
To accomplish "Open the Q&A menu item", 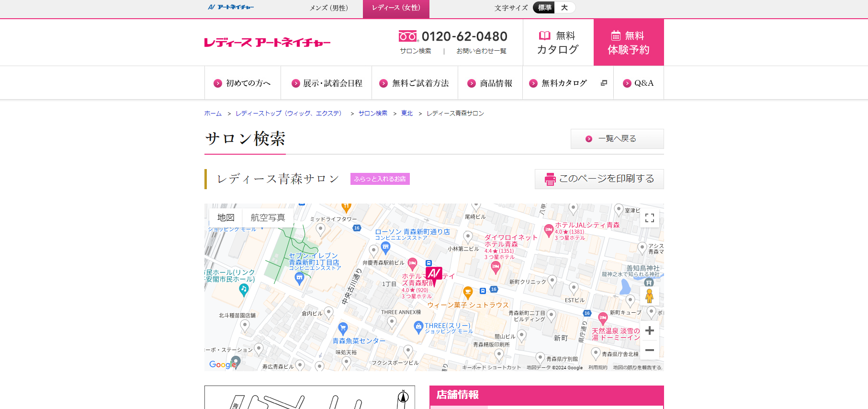I will (x=639, y=83).
